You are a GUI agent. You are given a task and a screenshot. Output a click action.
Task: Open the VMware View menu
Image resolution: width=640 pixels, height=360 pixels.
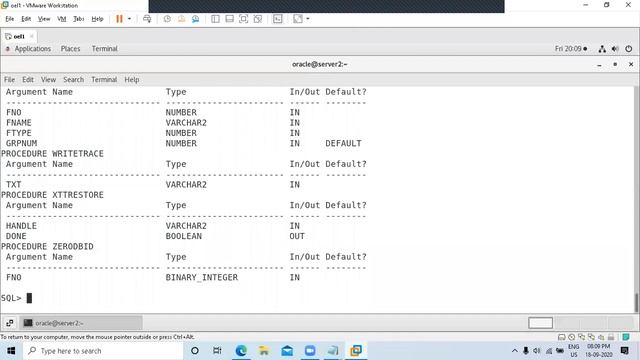pos(44,19)
